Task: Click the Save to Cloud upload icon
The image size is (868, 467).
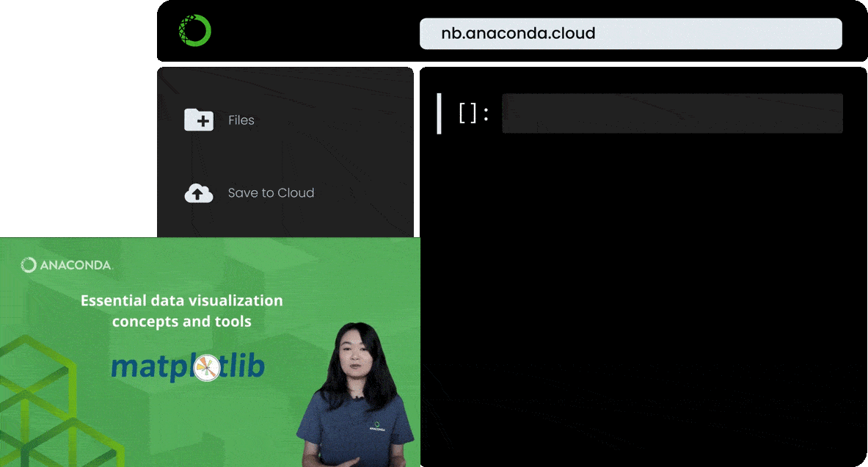Action: tap(199, 193)
